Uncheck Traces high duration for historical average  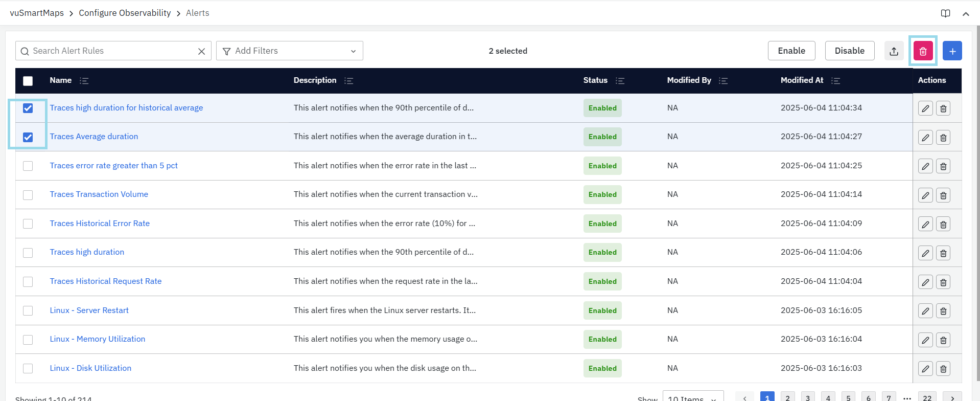click(x=28, y=108)
